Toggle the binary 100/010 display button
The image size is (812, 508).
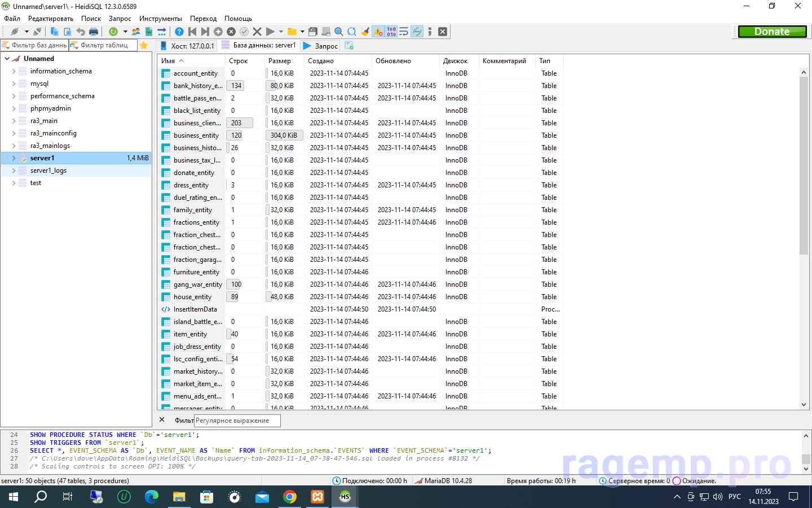(x=391, y=32)
